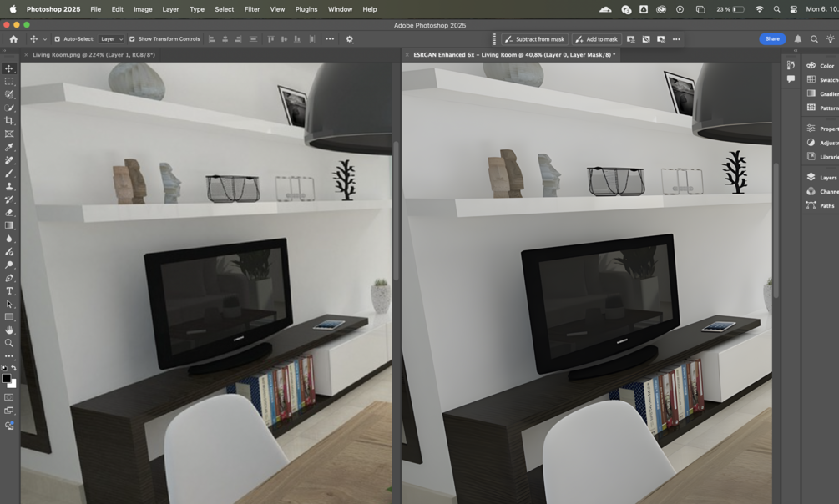
Task: Open the Patterns panel
Action: pyautogui.click(x=821, y=108)
